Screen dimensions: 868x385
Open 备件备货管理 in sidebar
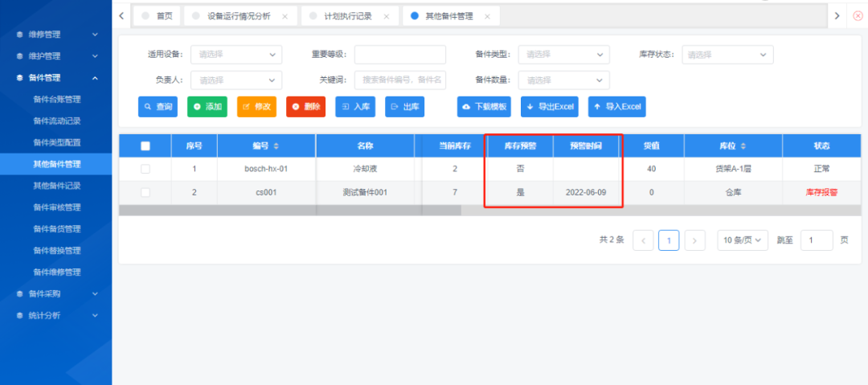pyautogui.click(x=56, y=229)
